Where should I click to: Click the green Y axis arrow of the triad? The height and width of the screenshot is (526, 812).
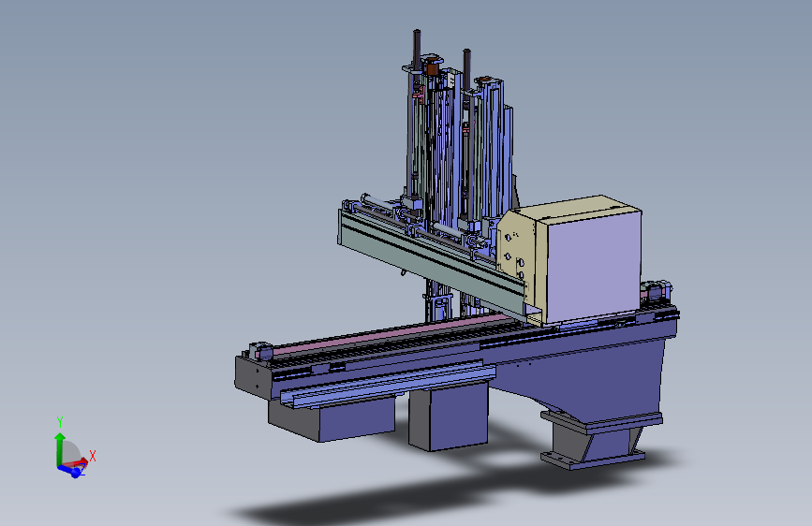tap(60, 448)
